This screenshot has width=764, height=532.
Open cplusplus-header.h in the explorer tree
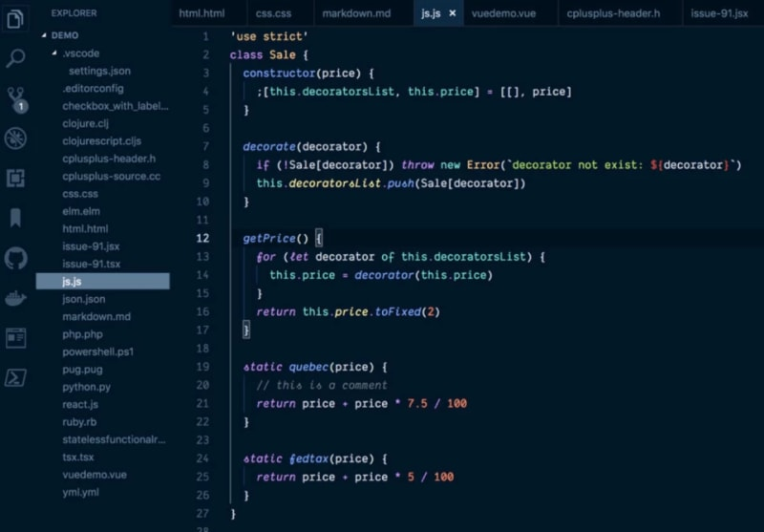pos(109,159)
